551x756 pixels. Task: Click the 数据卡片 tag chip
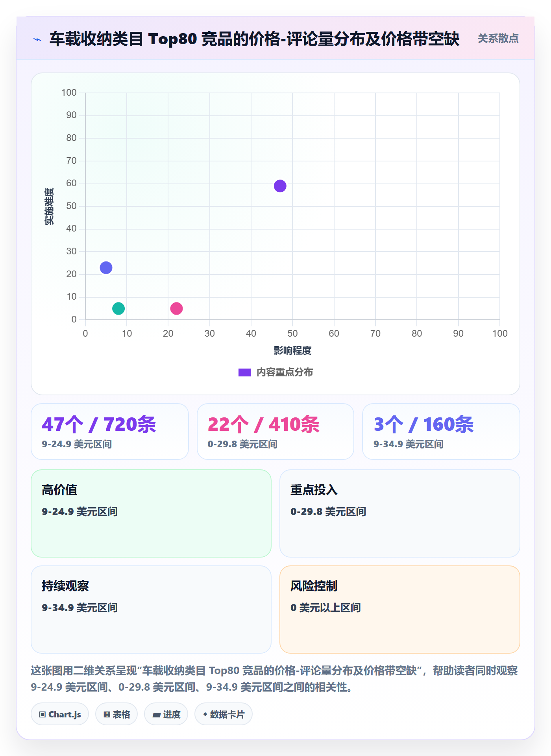click(x=224, y=714)
